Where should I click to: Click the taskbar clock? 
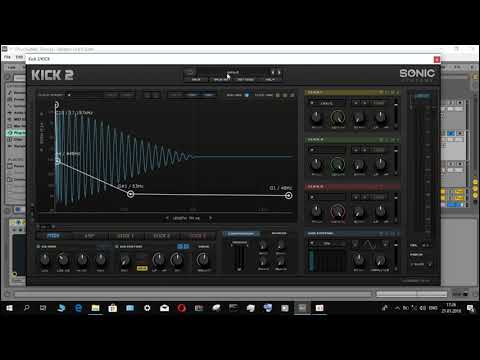pyautogui.click(x=451, y=308)
